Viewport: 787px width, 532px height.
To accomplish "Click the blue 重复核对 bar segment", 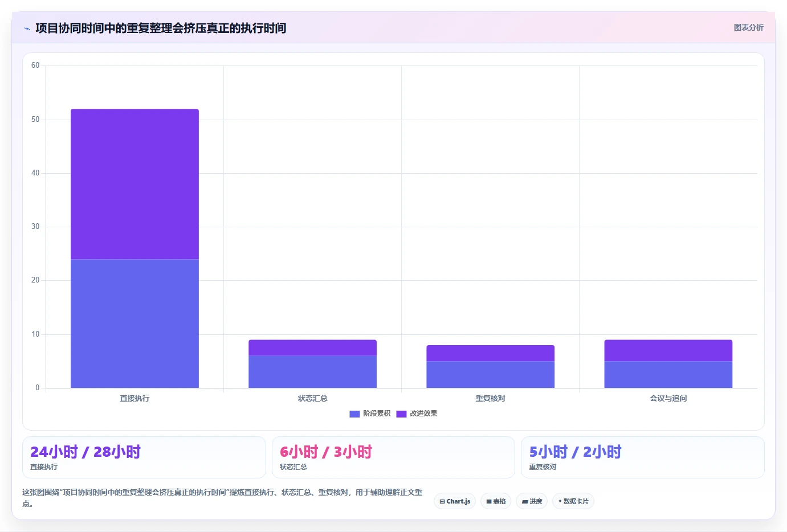I will tap(490, 375).
